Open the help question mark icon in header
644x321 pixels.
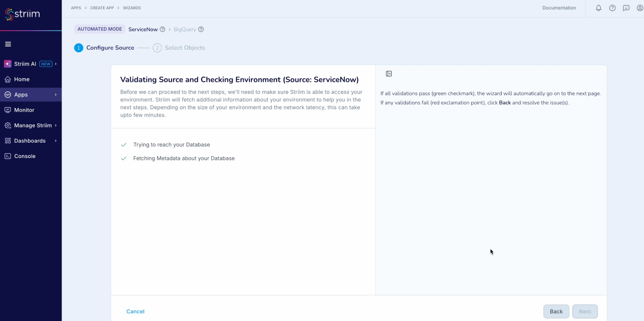point(612,8)
